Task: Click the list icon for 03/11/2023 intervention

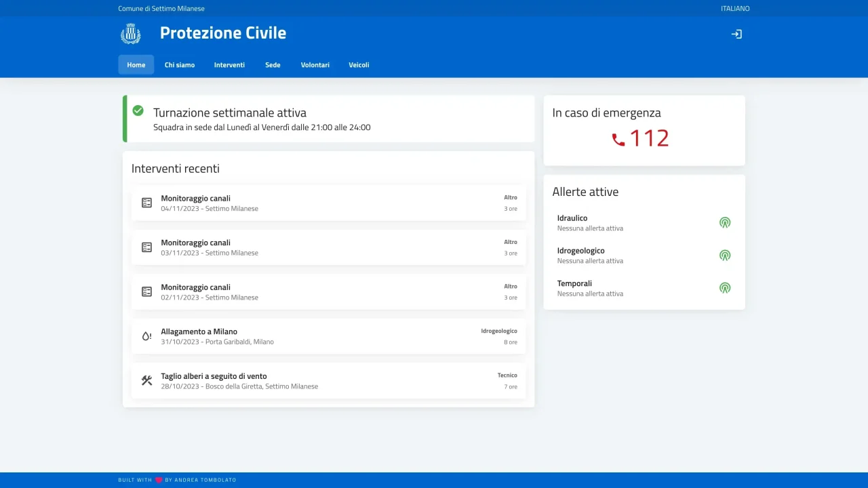Action: click(x=146, y=247)
